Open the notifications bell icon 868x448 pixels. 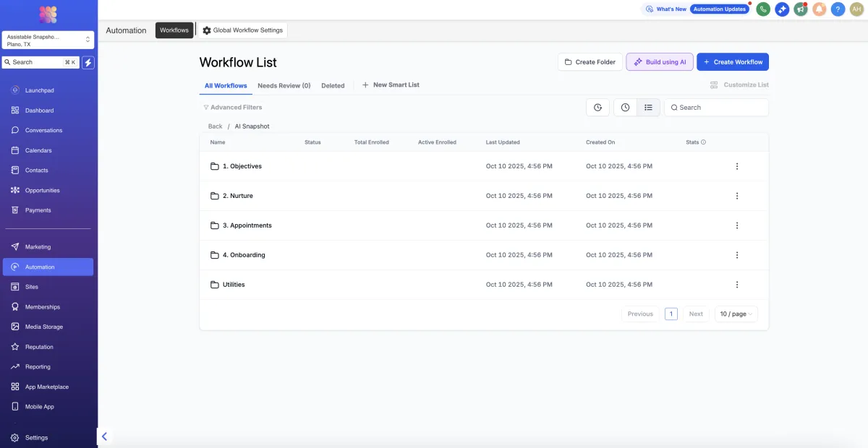819,9
